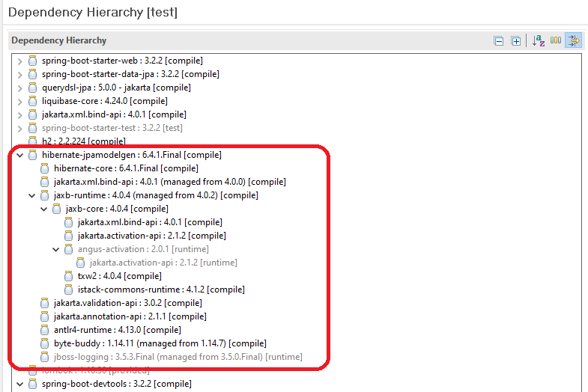Select "spring-boot-starter-web : 3.2.2 [compile]" text
Image resolution: width=588 pixels, height=392 pixels.
point(122,61)
